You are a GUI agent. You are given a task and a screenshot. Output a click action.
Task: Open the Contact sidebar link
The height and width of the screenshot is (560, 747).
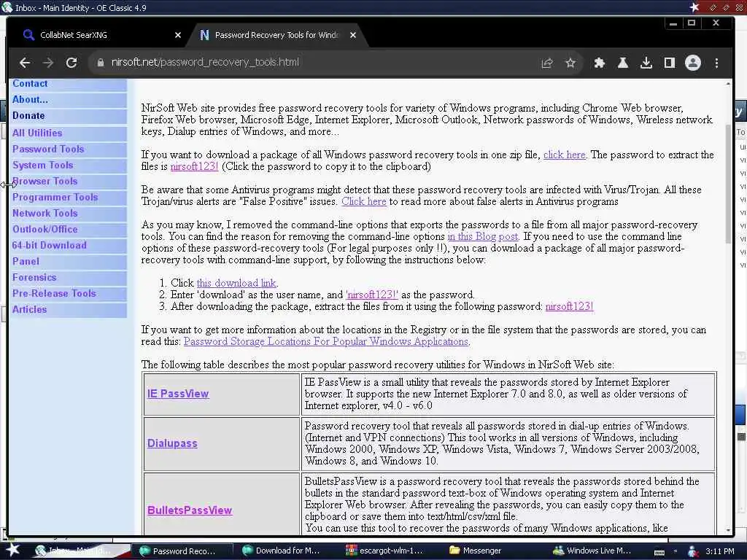(x=30, y=84)
